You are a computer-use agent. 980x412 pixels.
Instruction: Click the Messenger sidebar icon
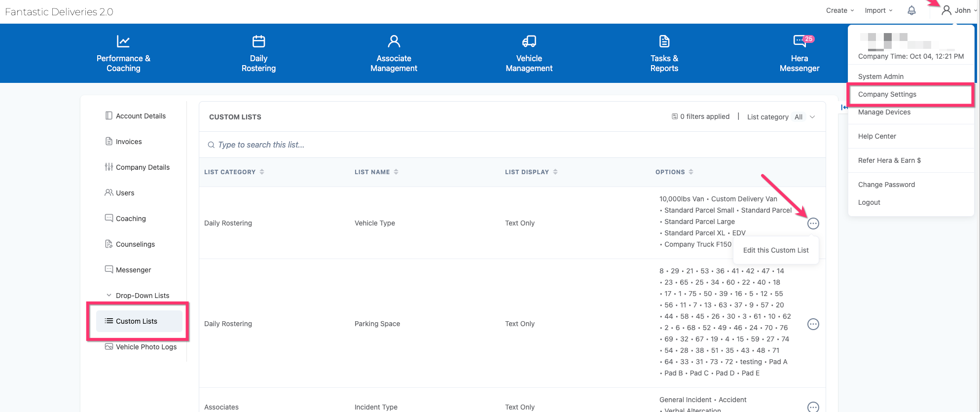click(109, 269)
